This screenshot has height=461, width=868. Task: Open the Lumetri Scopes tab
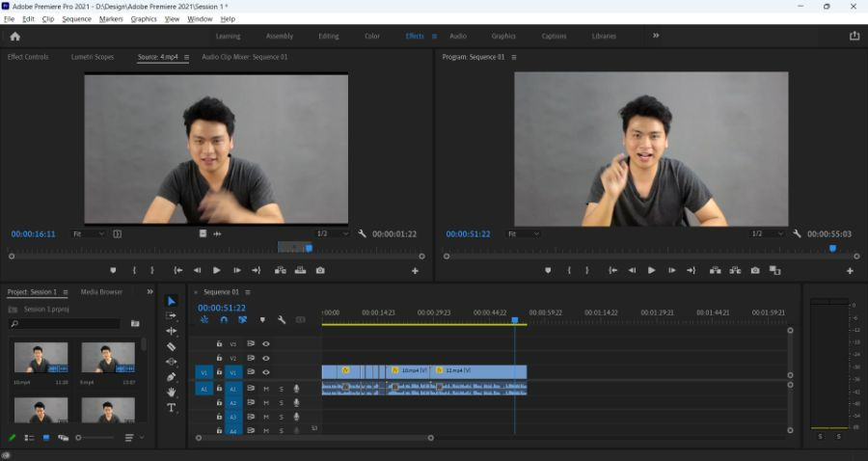[x=93, y=57]
